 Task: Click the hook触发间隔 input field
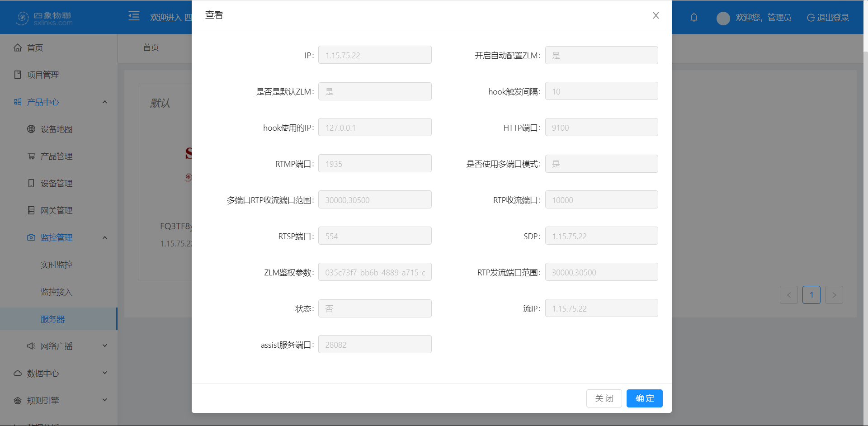601,91
